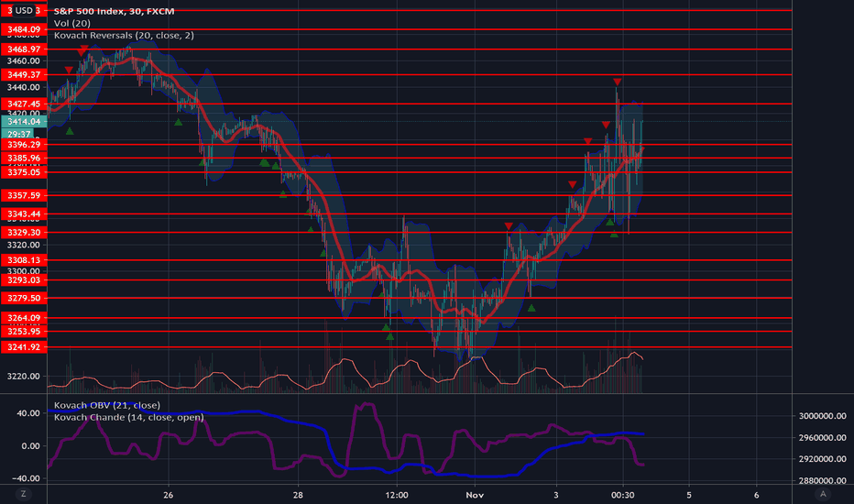The image size is (854, 504).
Task: Click the 3264.09 horizontal line price label
Action: pyautogui.click(x=24, y=318)
